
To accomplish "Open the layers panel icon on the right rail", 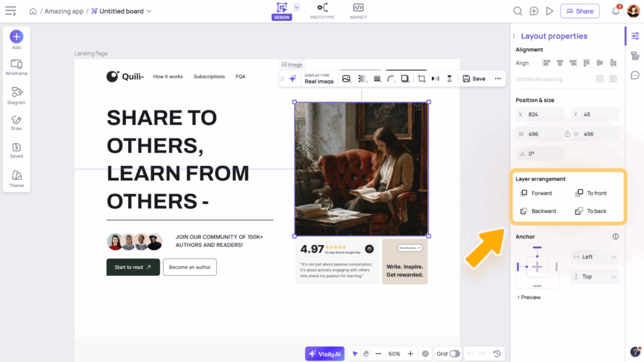I will (635, 56).
